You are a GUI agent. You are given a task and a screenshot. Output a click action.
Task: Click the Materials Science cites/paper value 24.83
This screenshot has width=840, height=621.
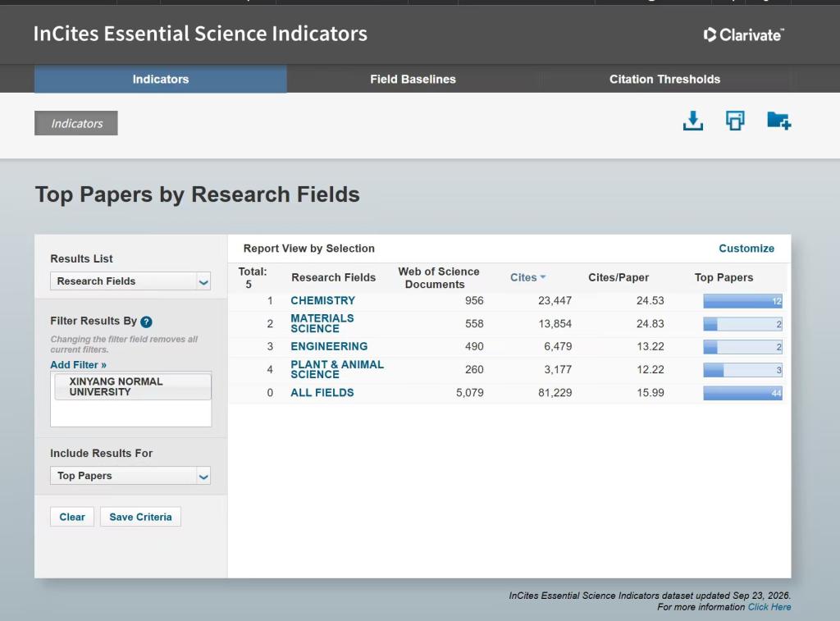click(x=651, y=324)
